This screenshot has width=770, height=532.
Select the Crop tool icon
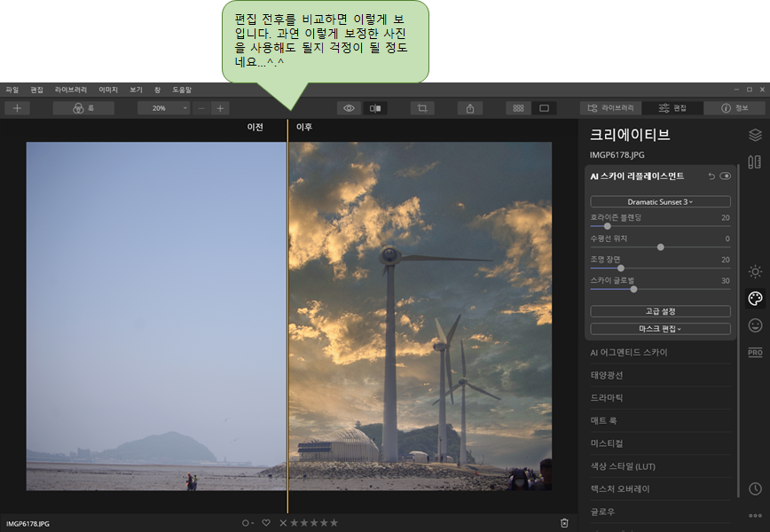422,108
